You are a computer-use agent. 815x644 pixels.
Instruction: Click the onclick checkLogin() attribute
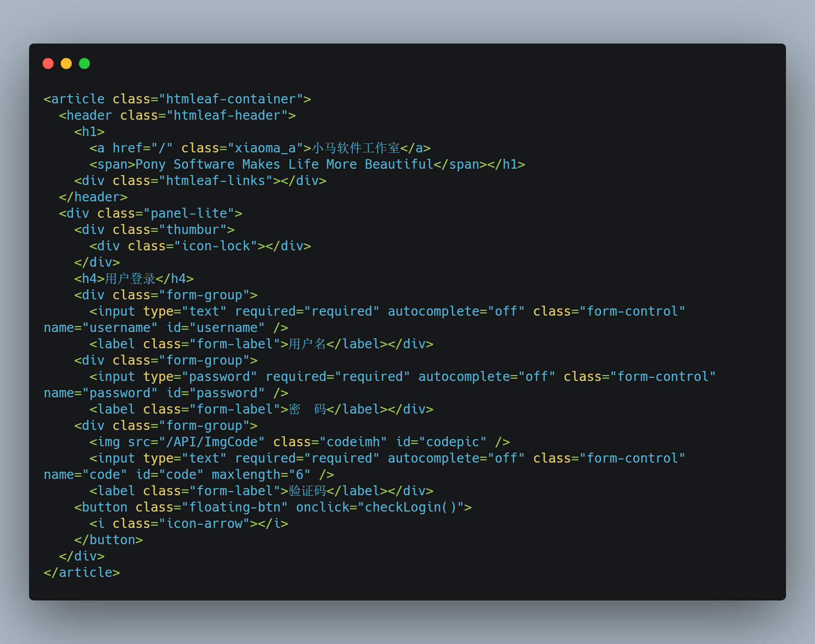pyautogui.click(x=380, y=507)
